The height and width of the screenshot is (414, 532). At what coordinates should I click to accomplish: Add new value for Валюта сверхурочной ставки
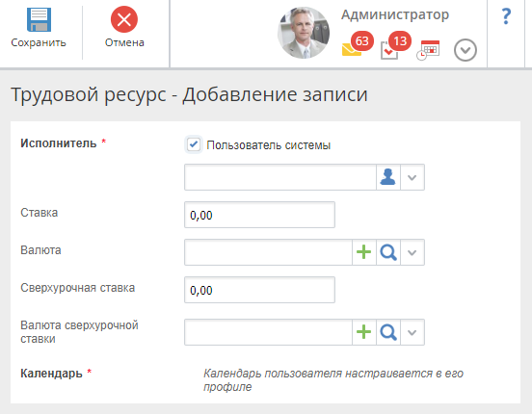[363, 332]
